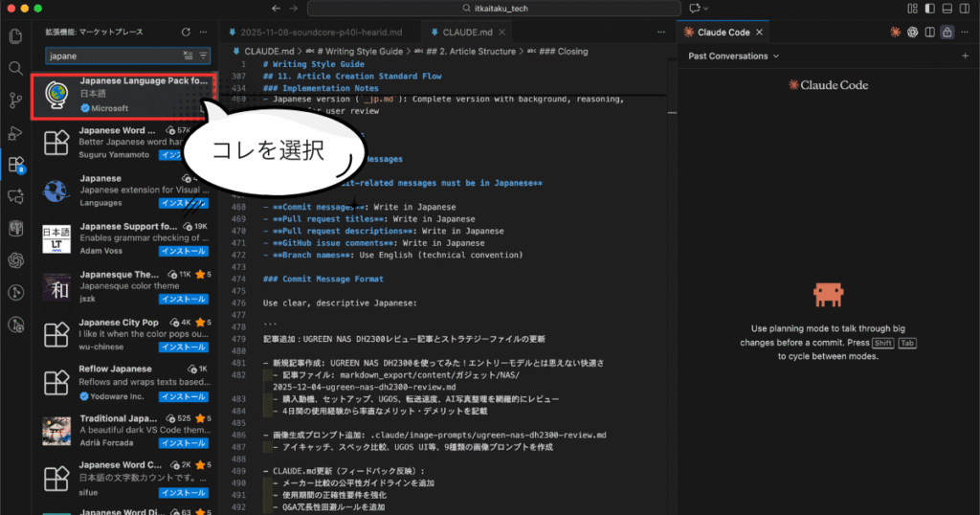Click the '### Commit Message Format' heading line
The height and width of the screenshot is (515, 980).
pyautogui.click(x=323, y=279)
